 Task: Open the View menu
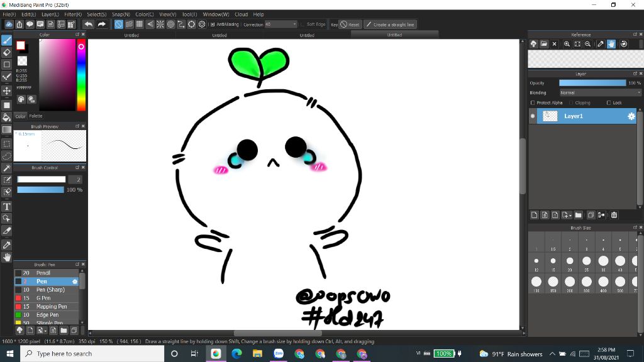click(x=167, y=14)
